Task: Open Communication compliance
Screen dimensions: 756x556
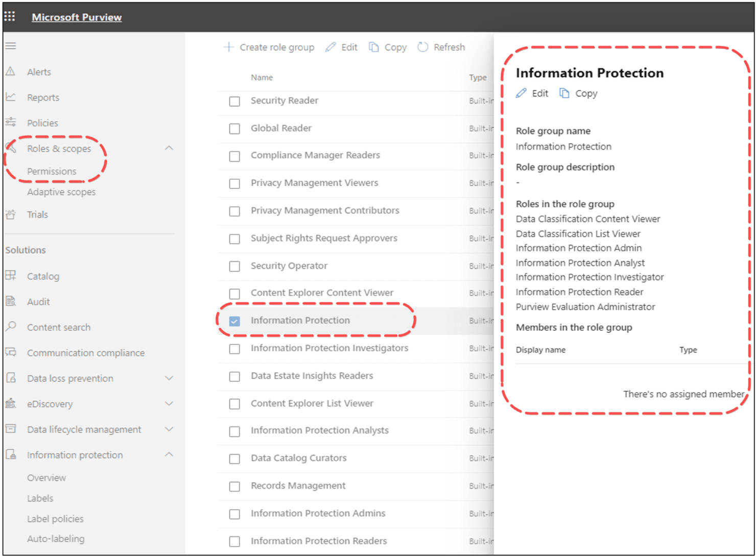Action: click(x=85, y=352)
